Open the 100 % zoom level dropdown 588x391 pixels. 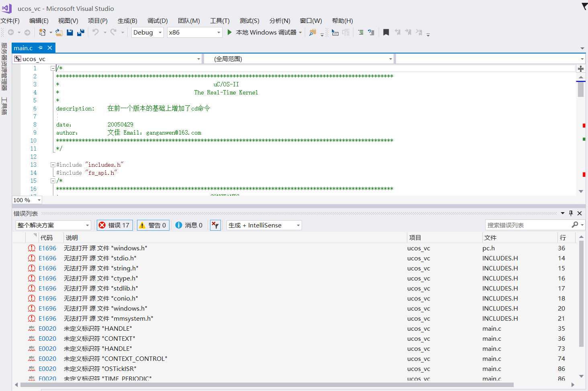[x=27, y=200]
